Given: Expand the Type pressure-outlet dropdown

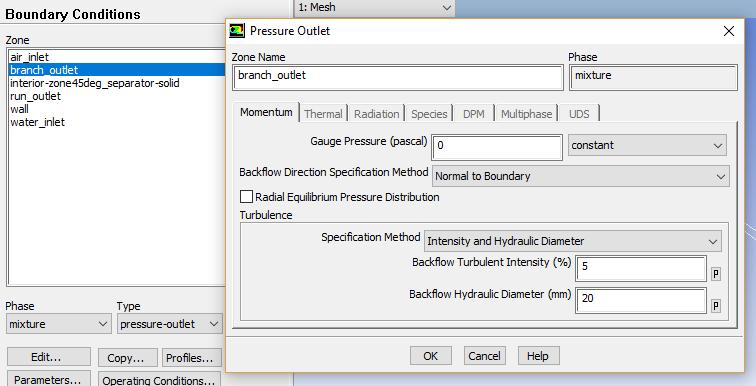Looking at the screenshot, I should pyautogui.click(x=170, y=324).
